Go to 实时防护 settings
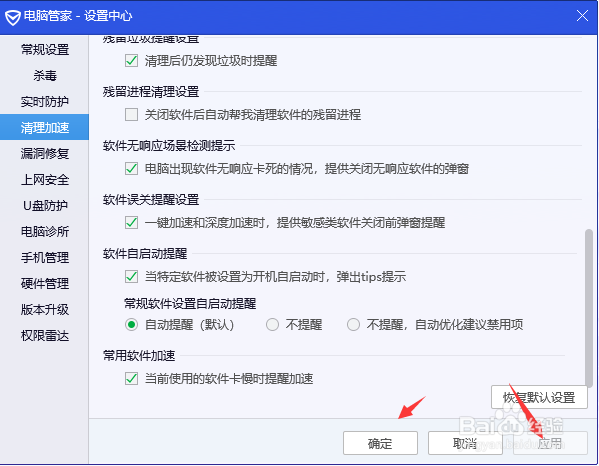The height and width of the screenshot is (466, 599). point(45,102)
